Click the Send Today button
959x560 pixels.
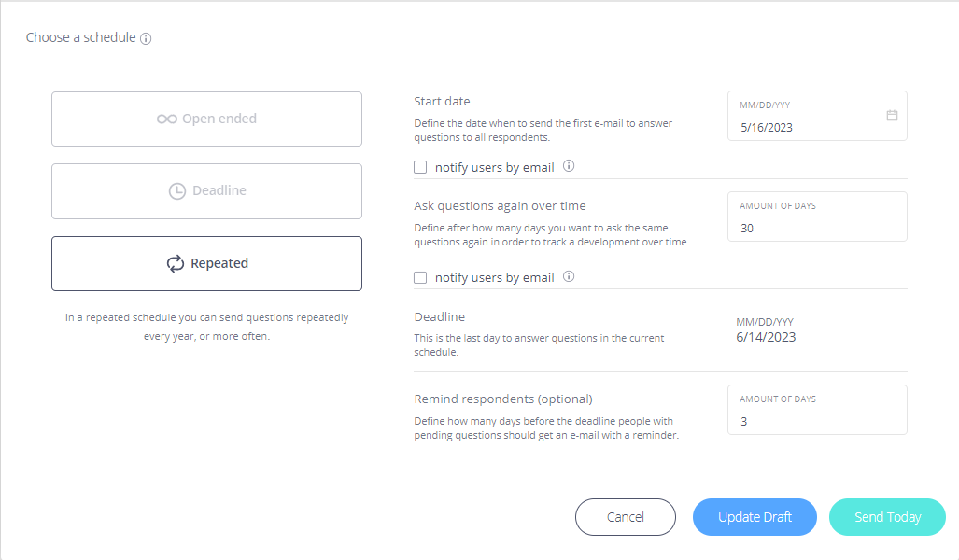coord(887,517)
